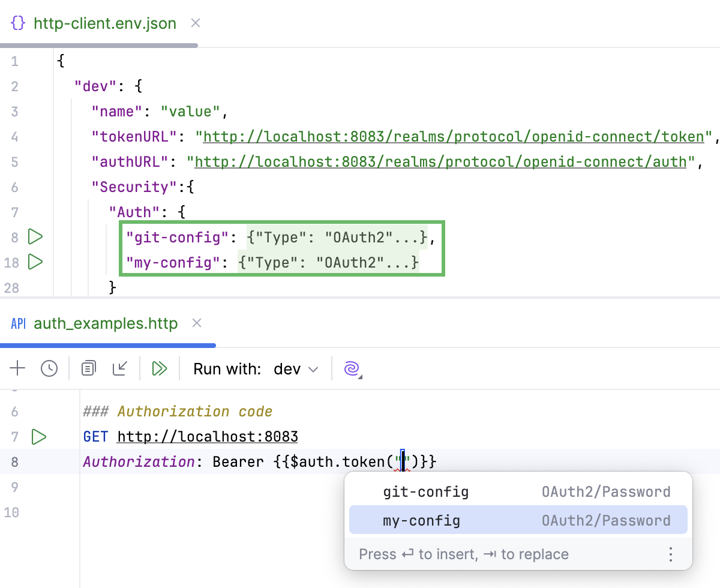720x588 pixels.
Task: Switch to the auth_examples.http tab
Action: [107, 323]
